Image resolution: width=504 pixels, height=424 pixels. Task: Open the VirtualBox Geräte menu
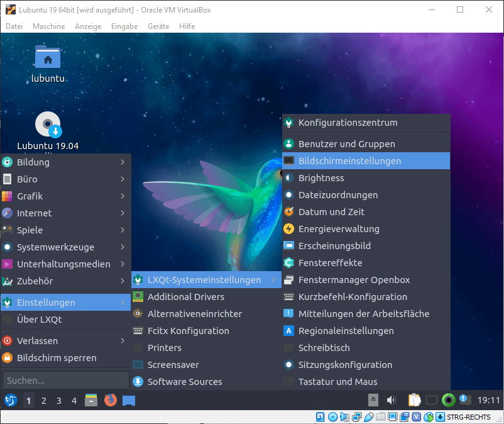tap(158, 26)
